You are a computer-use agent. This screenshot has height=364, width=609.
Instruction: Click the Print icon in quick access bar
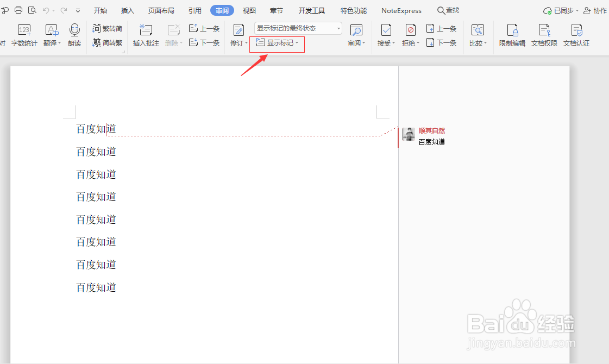pos(18,10)
